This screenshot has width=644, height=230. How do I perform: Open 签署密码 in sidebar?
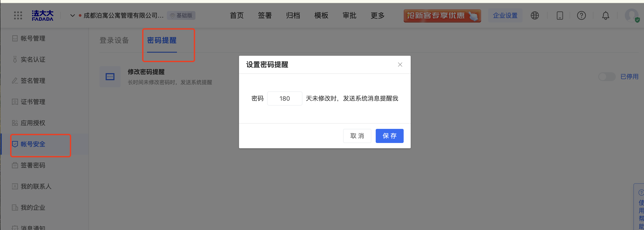(x=33, y=165)
